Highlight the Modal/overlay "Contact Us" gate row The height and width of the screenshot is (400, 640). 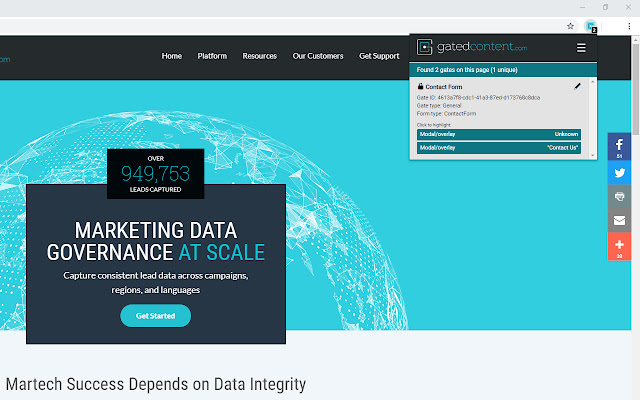(498, 147)
